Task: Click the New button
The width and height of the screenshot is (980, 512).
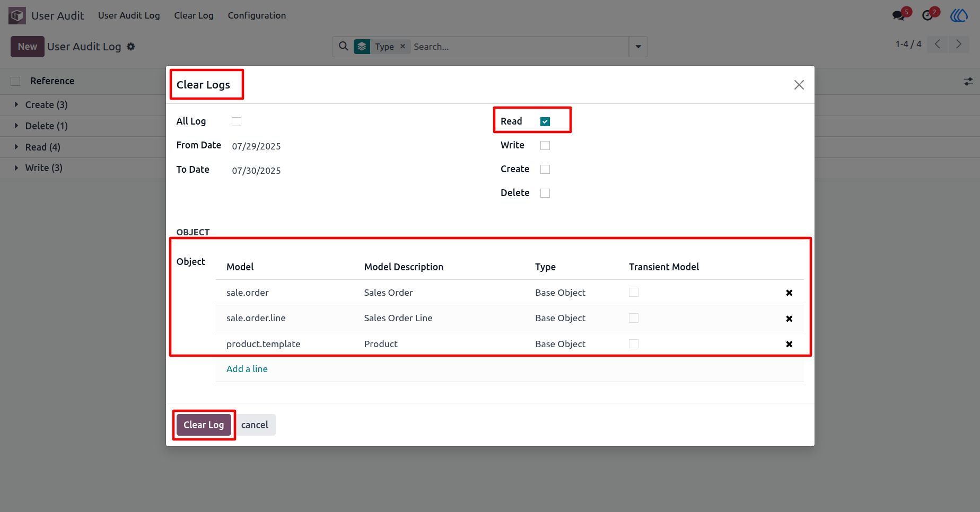Action: (28, 47)
